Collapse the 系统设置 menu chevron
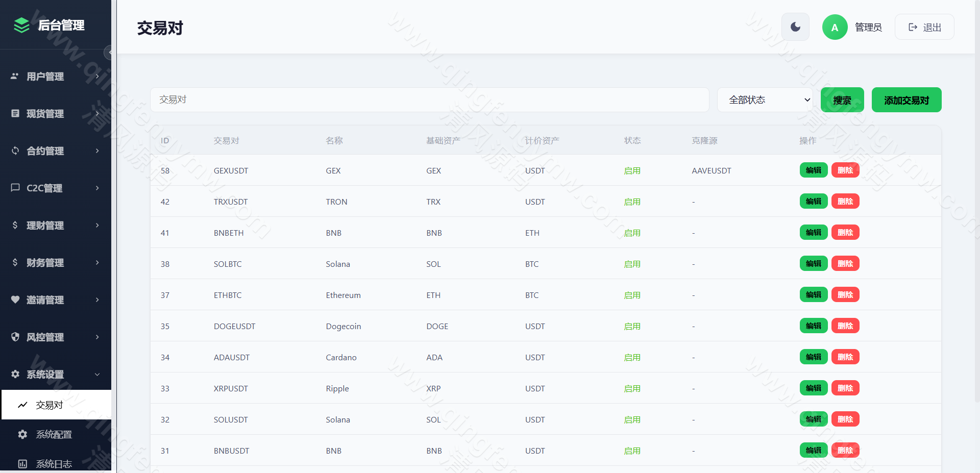The height and width of the screenshot is (473, 980). point(97,374)
